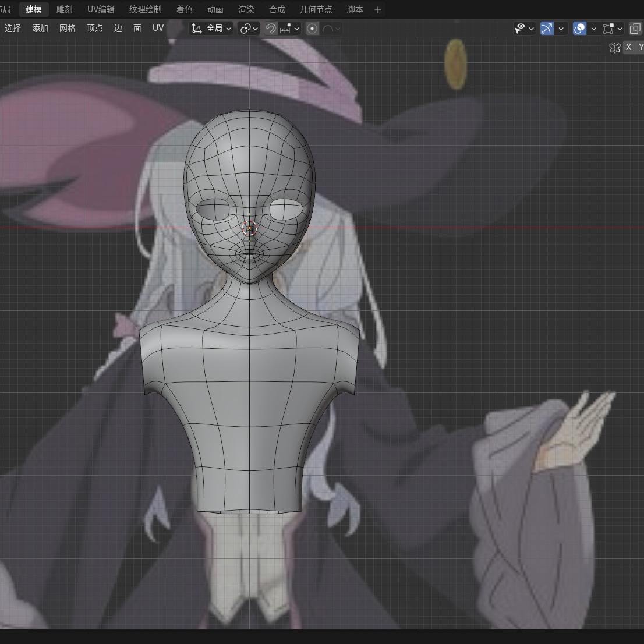644x644 pixels.
Task: Open the 面 menu
Action: click(x=137, y=29)
